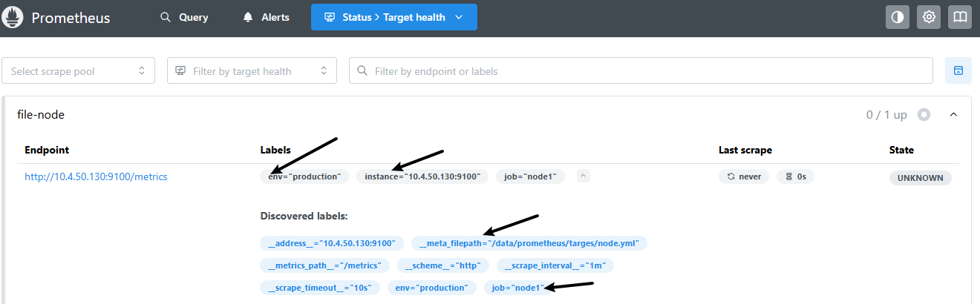Open http://10.4.50.130:9100/metrics endpoint link

[x=96, y=177]
